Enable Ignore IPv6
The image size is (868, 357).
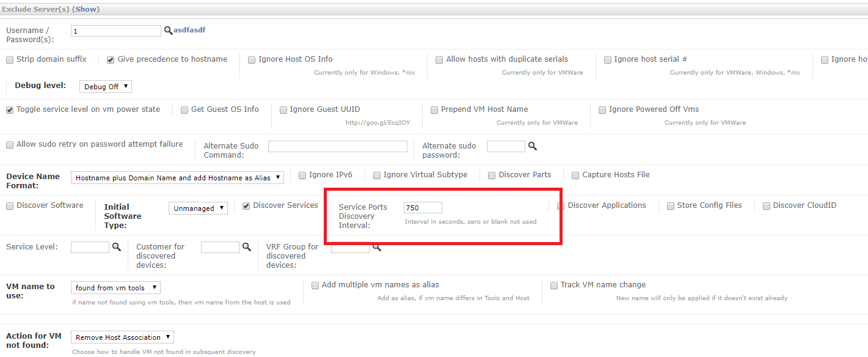(x=302, y=175)
